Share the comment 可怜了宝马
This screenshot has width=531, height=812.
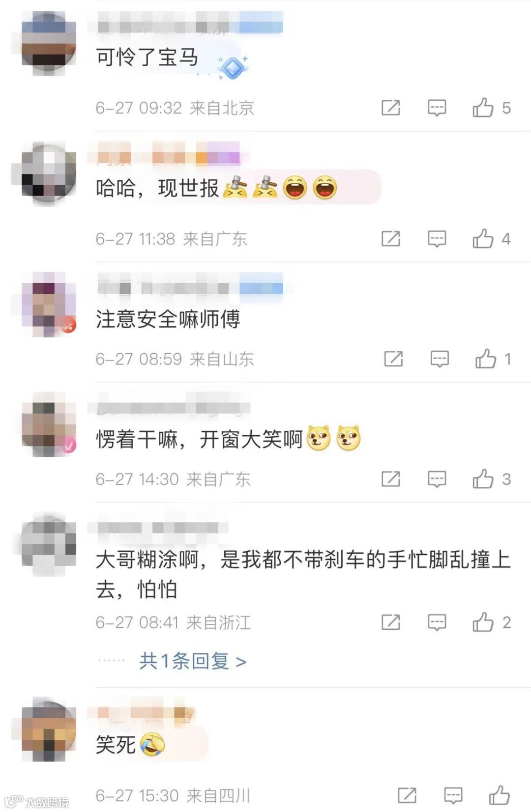pyautogui.click(x=391, y=108)
